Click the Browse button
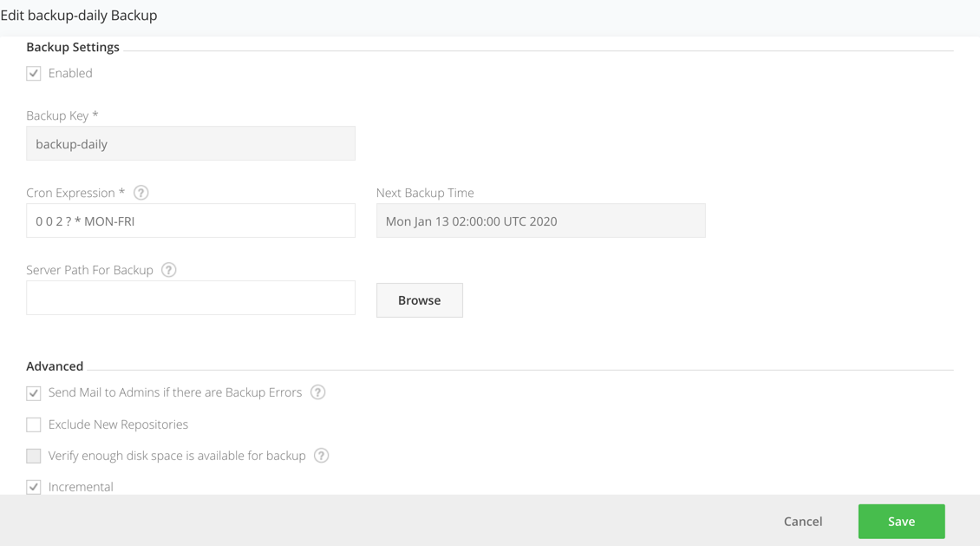Screen dimensions: 980x546 pyautogui.click(x=420, y=300)
